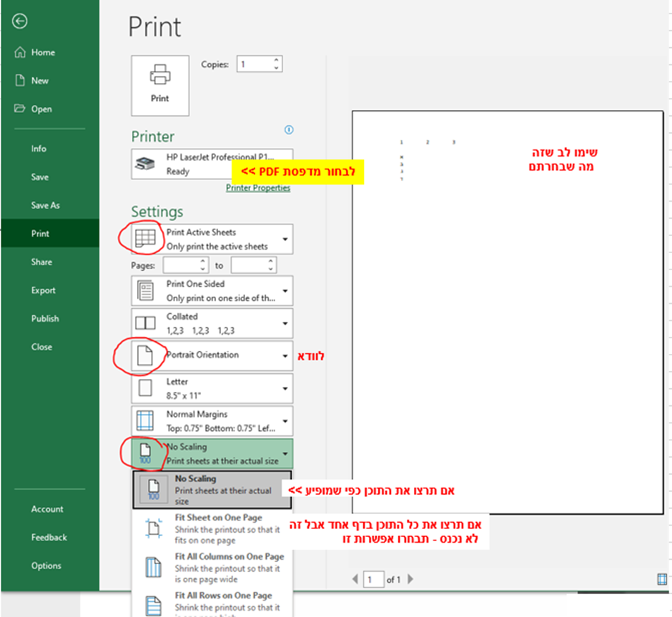
Task: Decrease copies with the down arrow
Action: point(277,68)
